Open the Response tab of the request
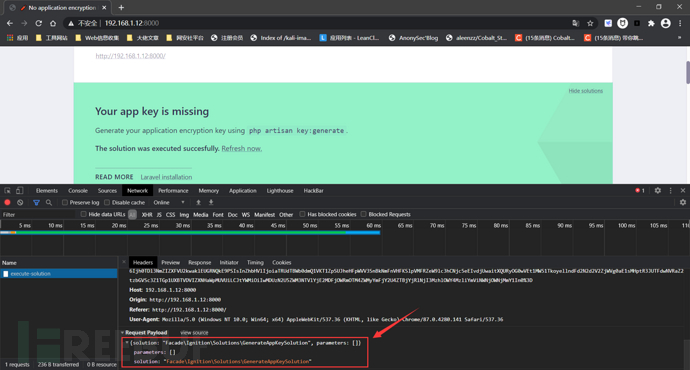Image resolution: width=690 pixels, height=370 pixels. [199, 262]
